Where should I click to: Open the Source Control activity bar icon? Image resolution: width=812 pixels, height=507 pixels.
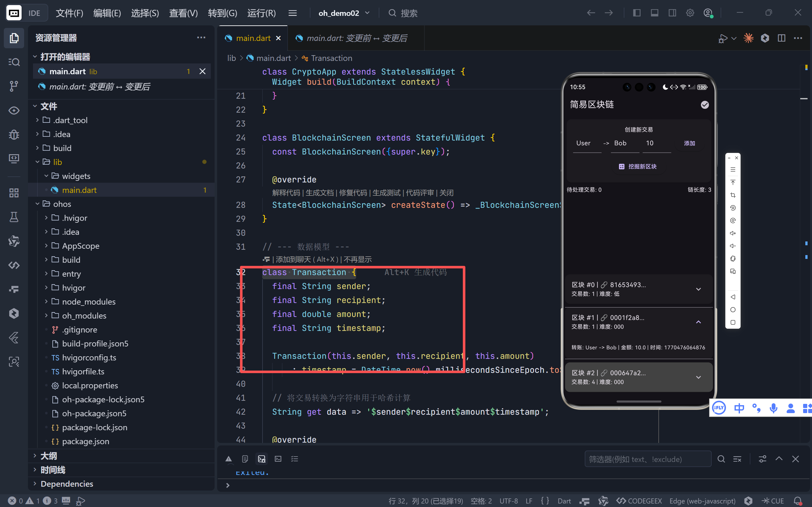(x=14, y=86)
